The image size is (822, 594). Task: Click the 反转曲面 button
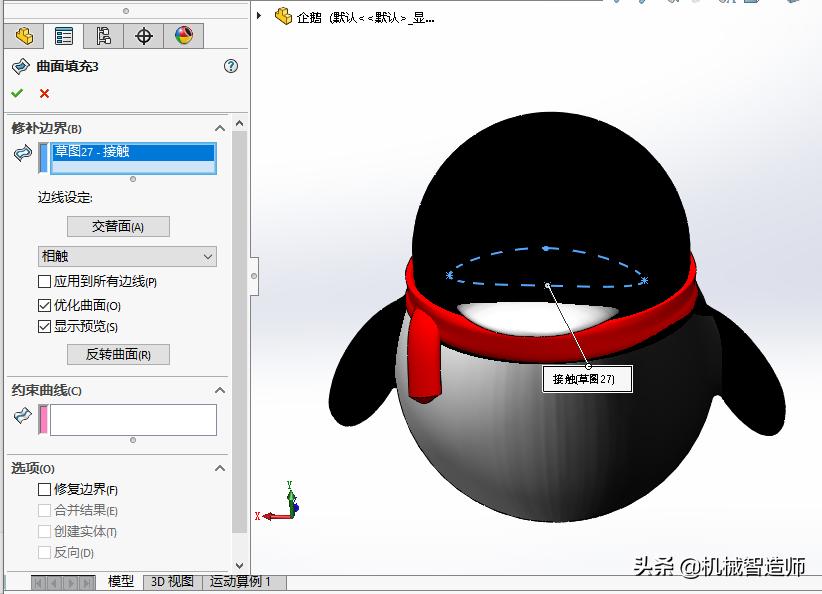118,354
